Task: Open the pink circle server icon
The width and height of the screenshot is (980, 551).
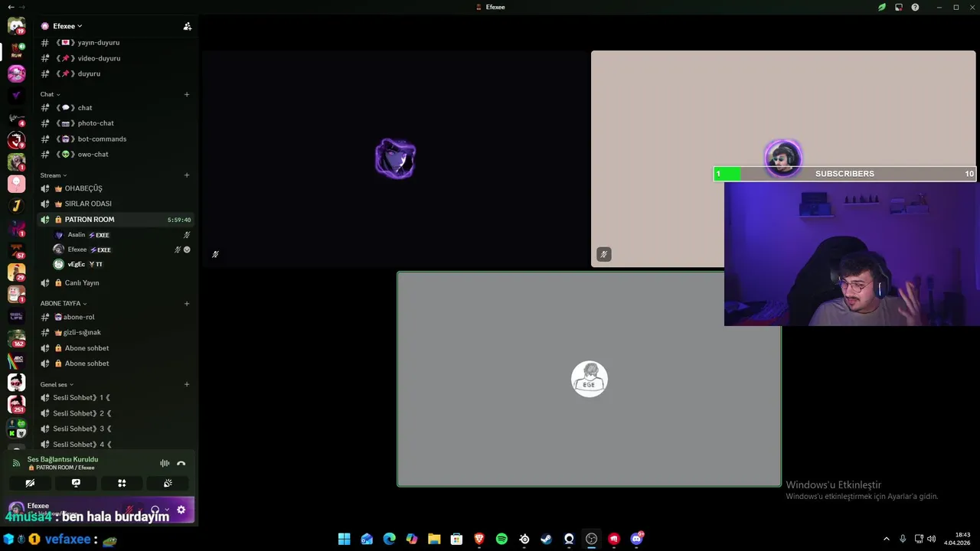Action: point(16,184)
